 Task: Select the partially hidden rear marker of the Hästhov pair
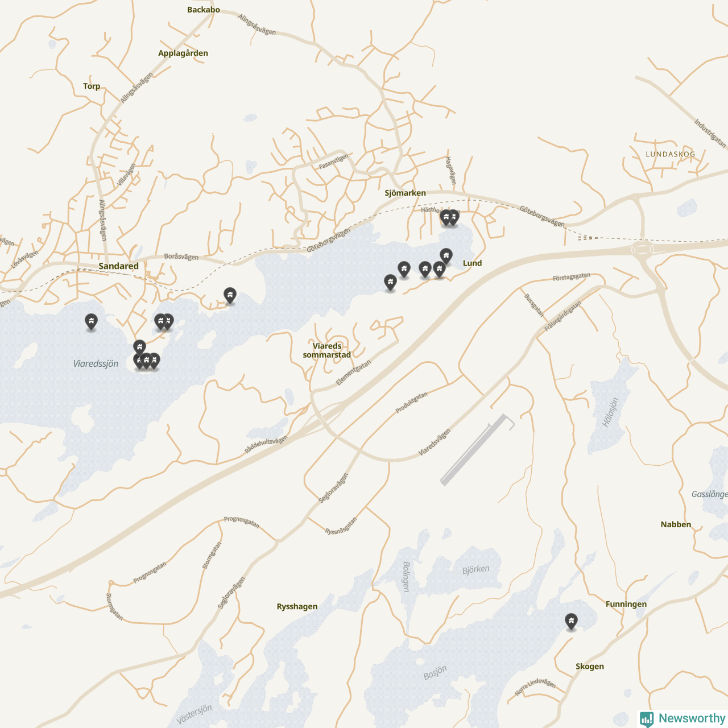pyautogui.click(x=454, y=217)
